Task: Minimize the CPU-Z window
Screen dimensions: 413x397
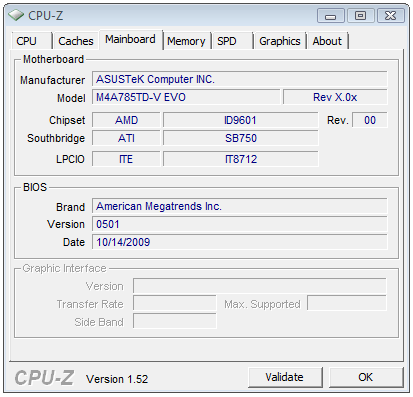Action: [330, 16]
